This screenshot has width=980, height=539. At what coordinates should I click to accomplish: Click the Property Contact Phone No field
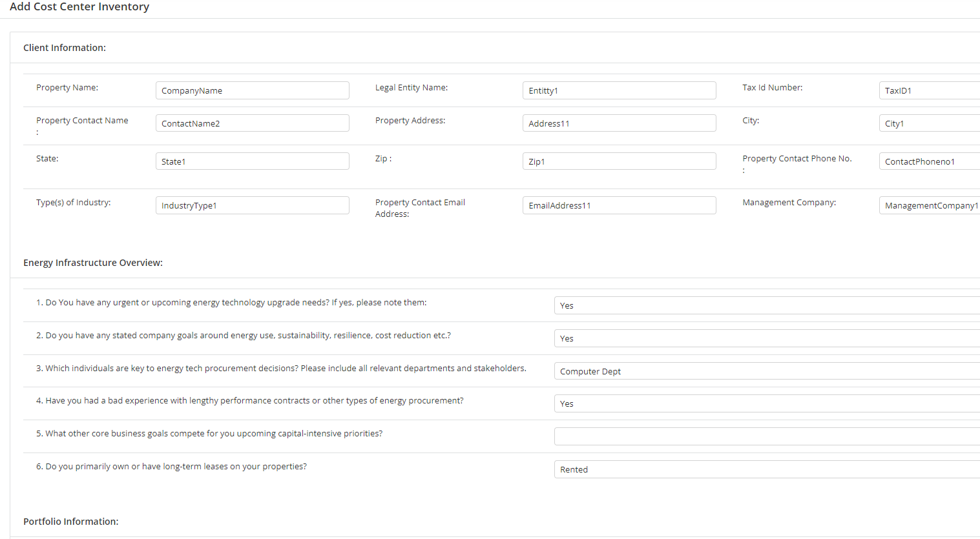(930, 161)
